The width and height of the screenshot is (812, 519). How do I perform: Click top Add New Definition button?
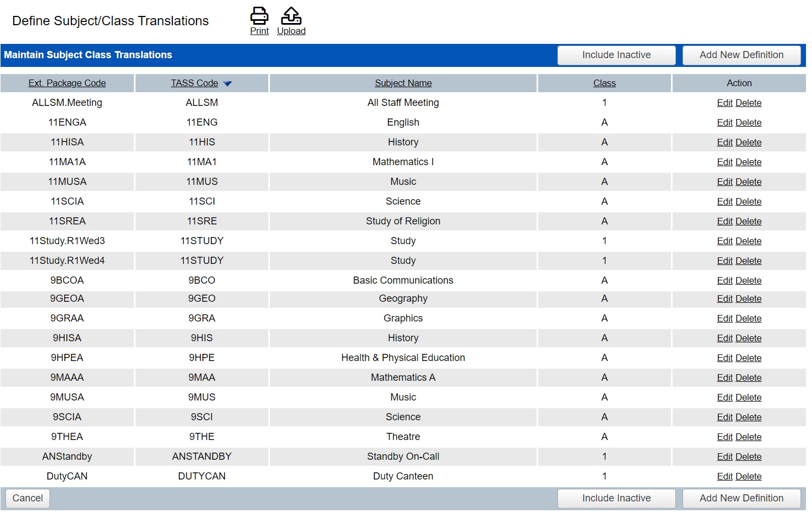point(741,55)
